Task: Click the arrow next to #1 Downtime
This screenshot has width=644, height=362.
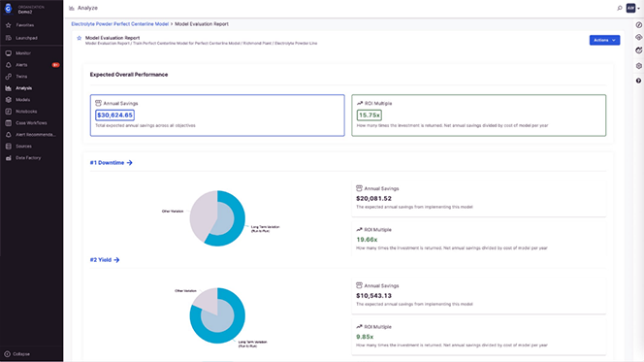Action: [129, 163]
